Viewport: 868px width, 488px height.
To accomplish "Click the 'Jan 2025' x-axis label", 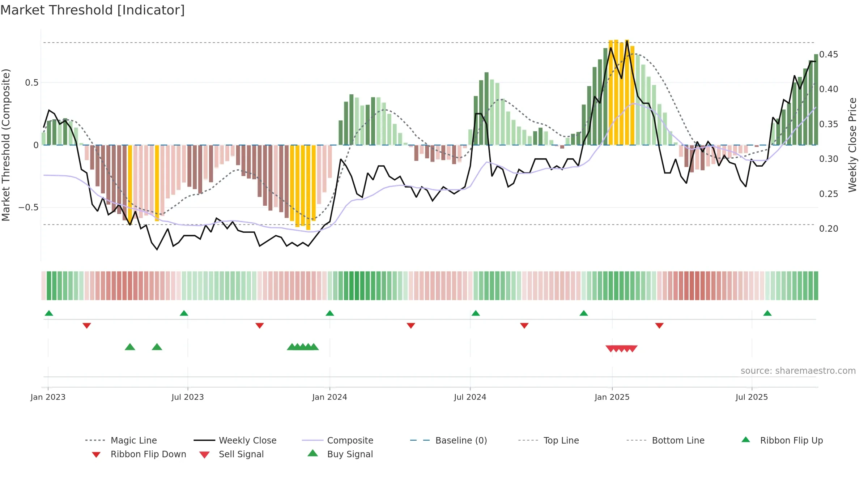I will coord(612,397).
